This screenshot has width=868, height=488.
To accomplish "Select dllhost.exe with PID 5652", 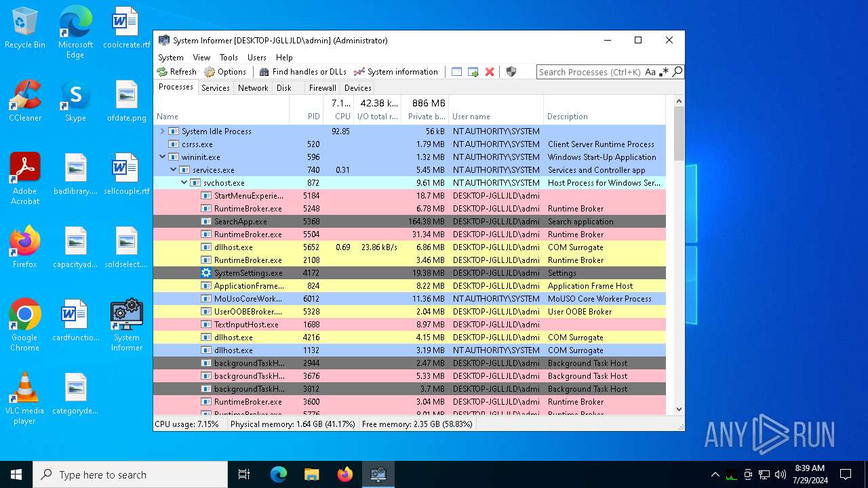I will coord(410,247).
